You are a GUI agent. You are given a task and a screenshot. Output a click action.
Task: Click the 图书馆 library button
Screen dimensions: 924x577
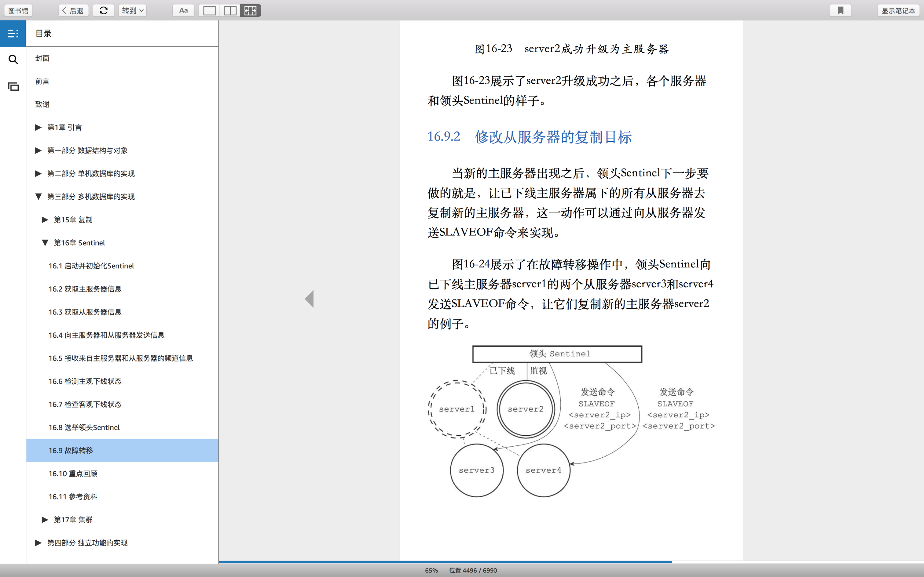pyautogui.click(x=18, y=10)
